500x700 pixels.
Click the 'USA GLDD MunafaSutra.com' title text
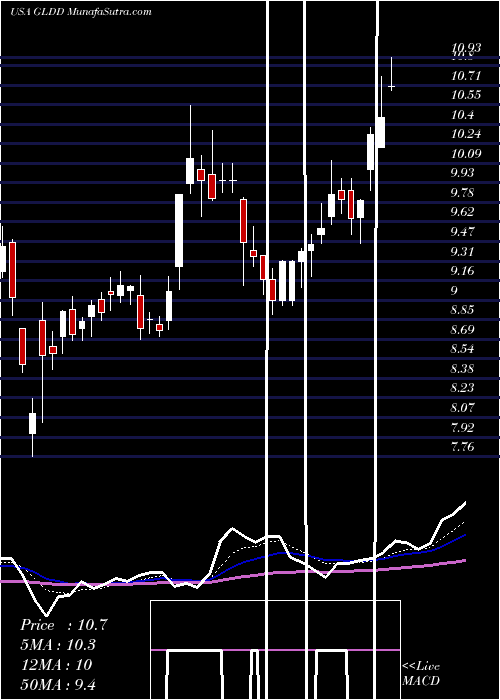tap(81, 12)
